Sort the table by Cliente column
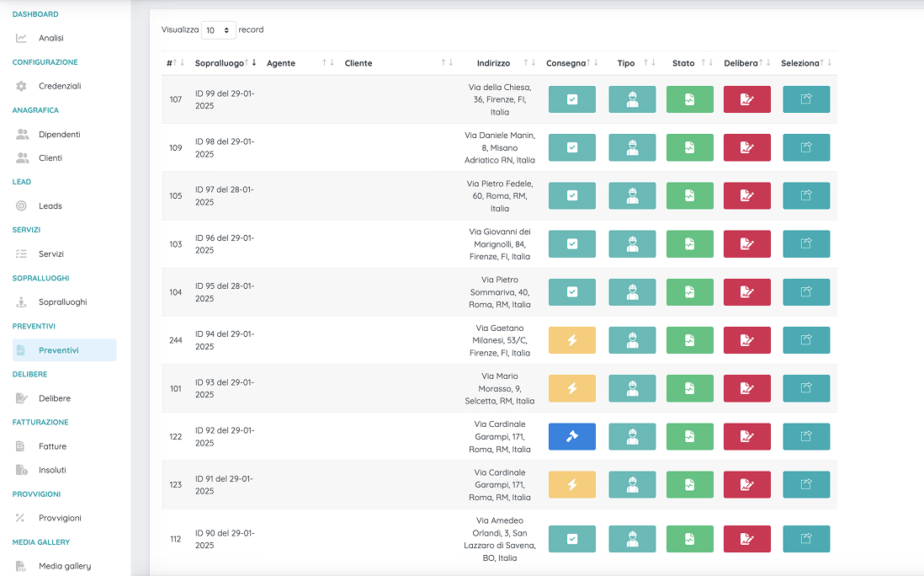Viewport: 924px width, 576px height. click(358, 63)
